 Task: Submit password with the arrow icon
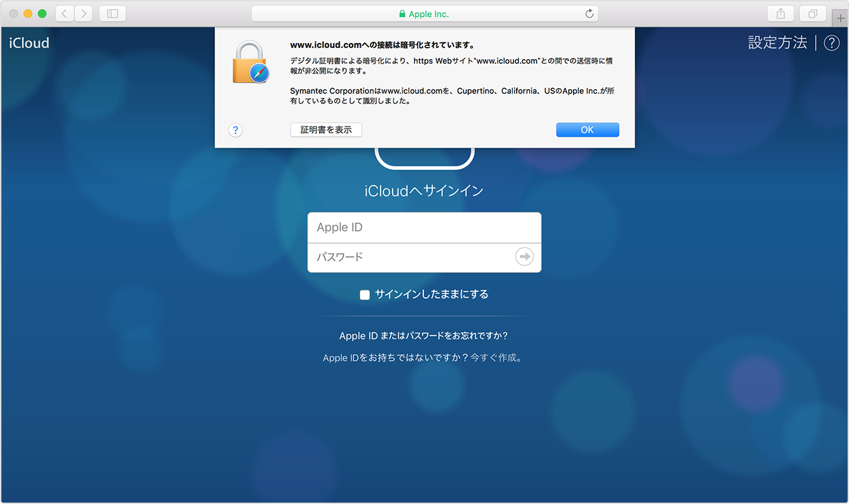pos(524,257)
